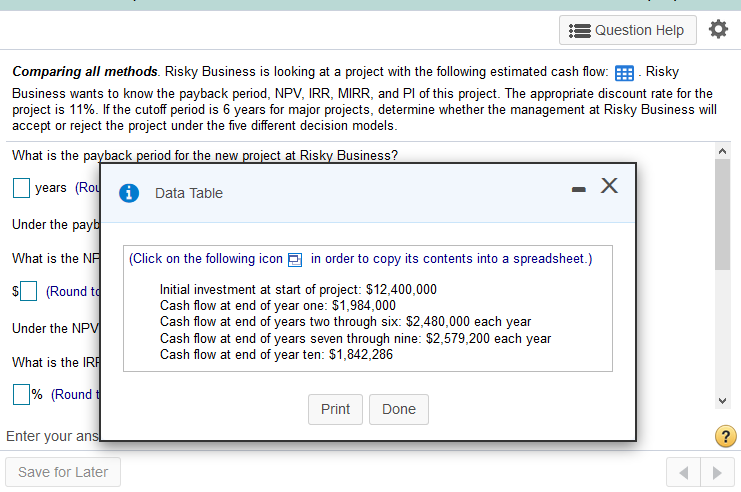Click the payback period question text
The image size is (741, 492).
point(205,155)
